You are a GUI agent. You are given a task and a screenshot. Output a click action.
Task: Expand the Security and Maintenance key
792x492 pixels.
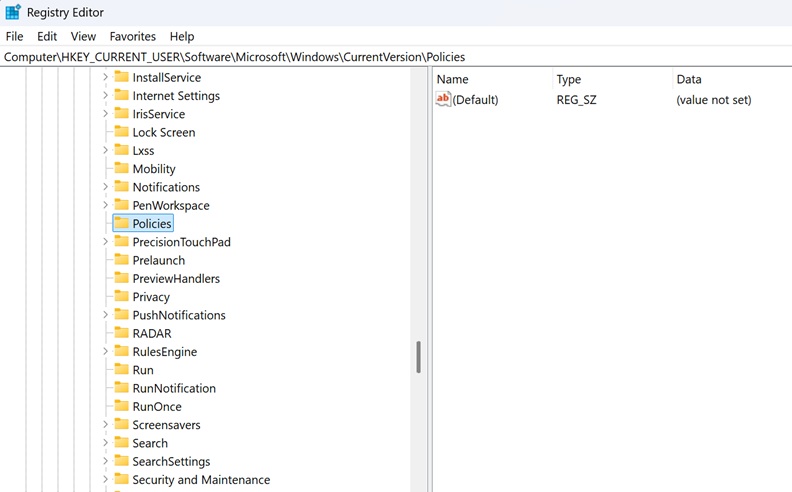[105, 480]
